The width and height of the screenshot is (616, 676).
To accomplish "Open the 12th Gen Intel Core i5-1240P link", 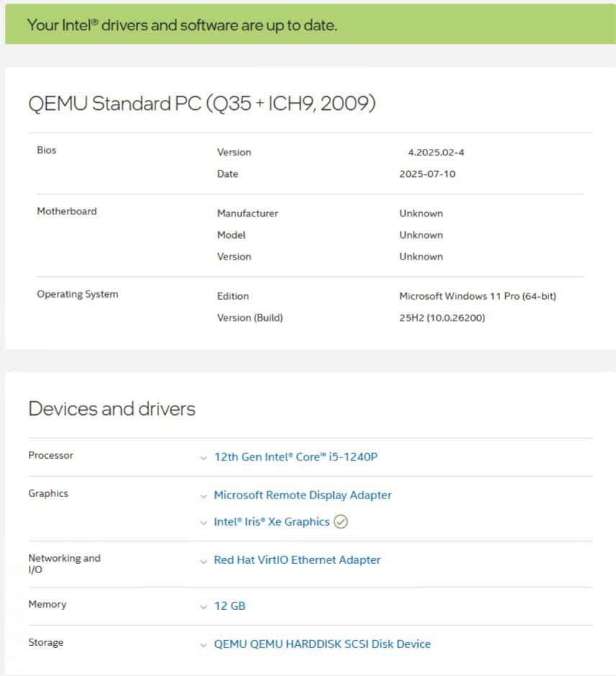I will (x=295, y=457).
